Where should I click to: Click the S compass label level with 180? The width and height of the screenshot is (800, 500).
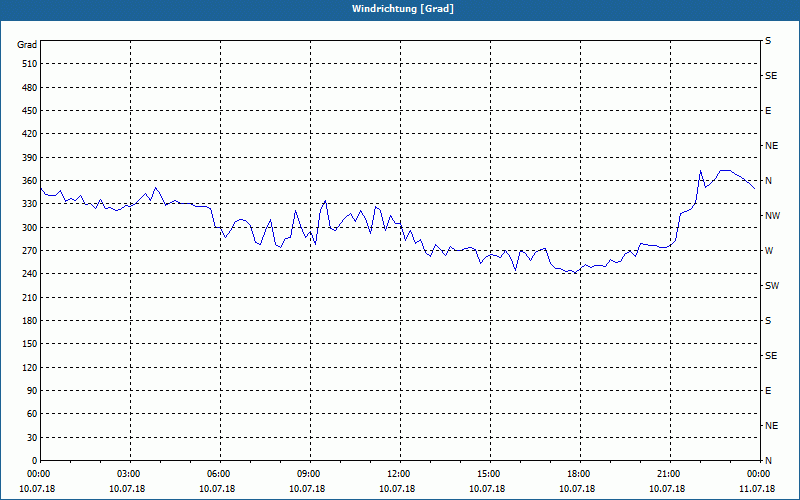(768, 321)
